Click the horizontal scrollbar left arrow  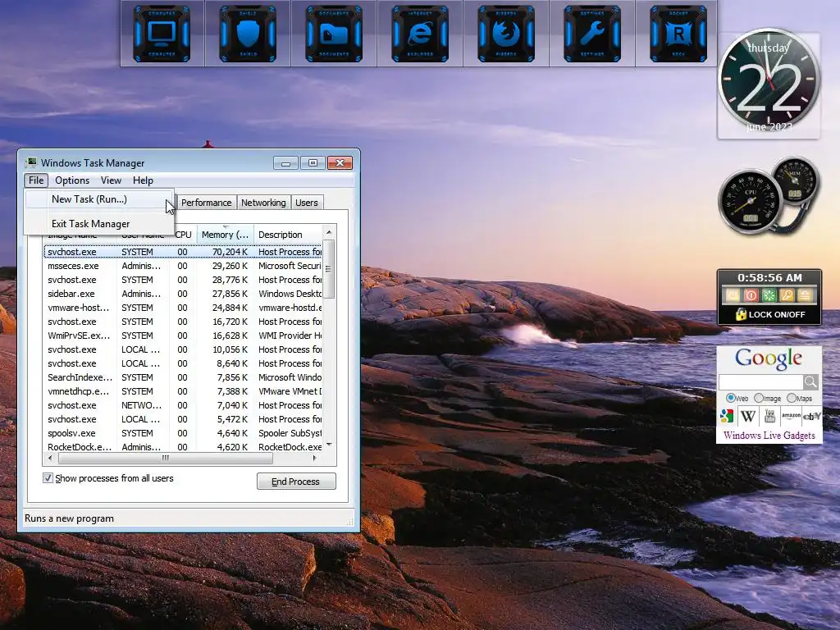click(x=50, y=458)
